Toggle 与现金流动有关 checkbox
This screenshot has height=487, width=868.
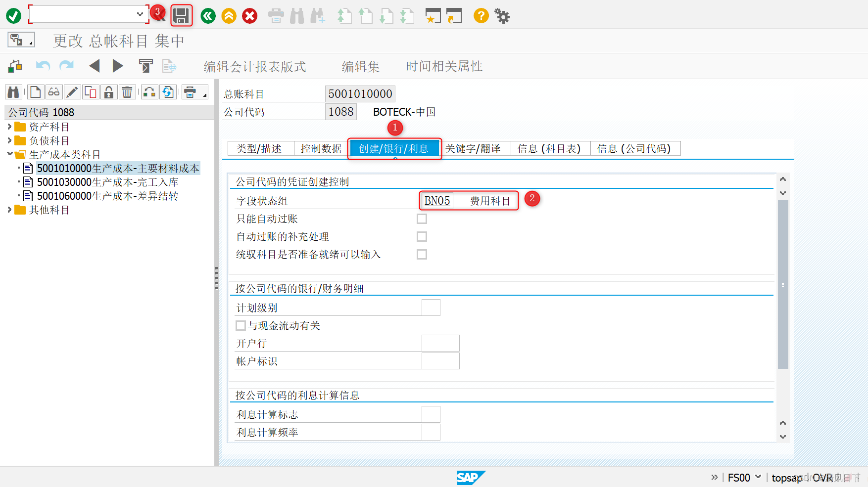coord(241,325)
